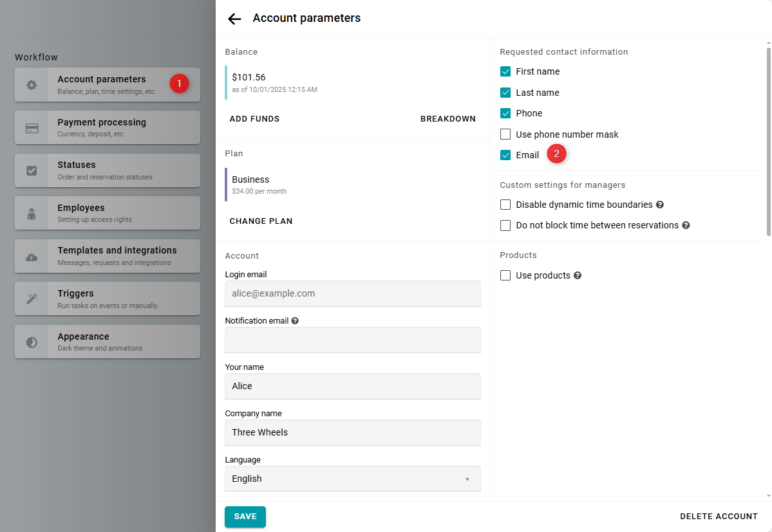This screenshot has width=772, height=532.
Task: Click the credit card Payment processing icon
Action: (x=32, y=128)
